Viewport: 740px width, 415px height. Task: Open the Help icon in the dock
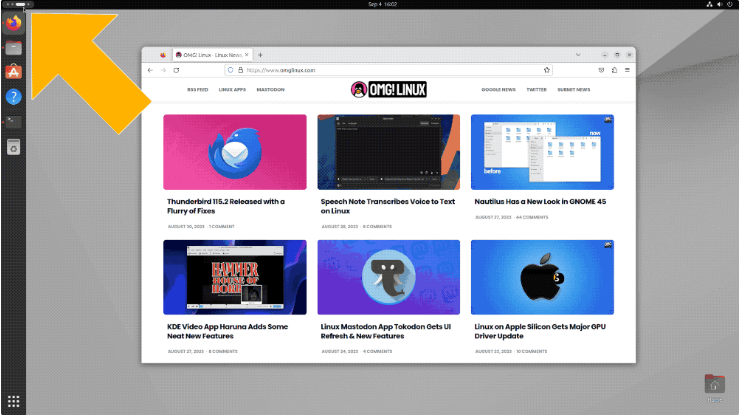pos(14,97)
